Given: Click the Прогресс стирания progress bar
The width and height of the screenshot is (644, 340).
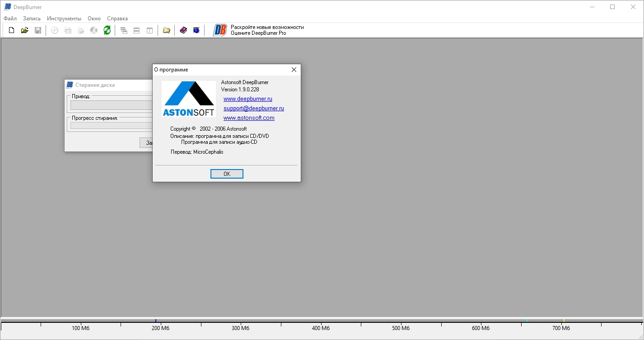Looking at the screenshot, I should click(112, 125).
